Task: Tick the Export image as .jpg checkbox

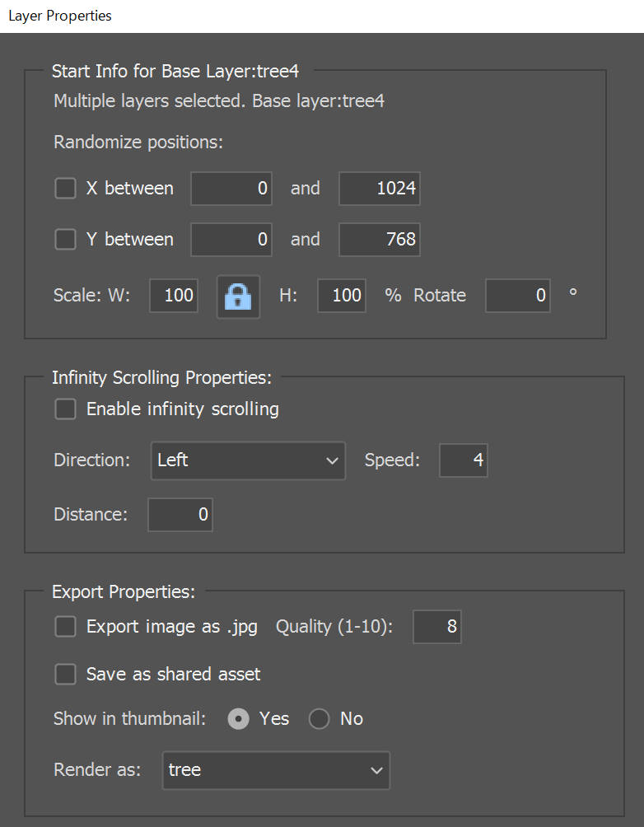Action: tap(65, 627)
